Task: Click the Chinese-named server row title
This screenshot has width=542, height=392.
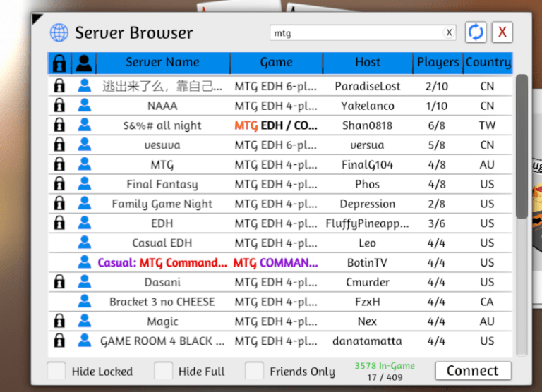Action: point(162,86)
